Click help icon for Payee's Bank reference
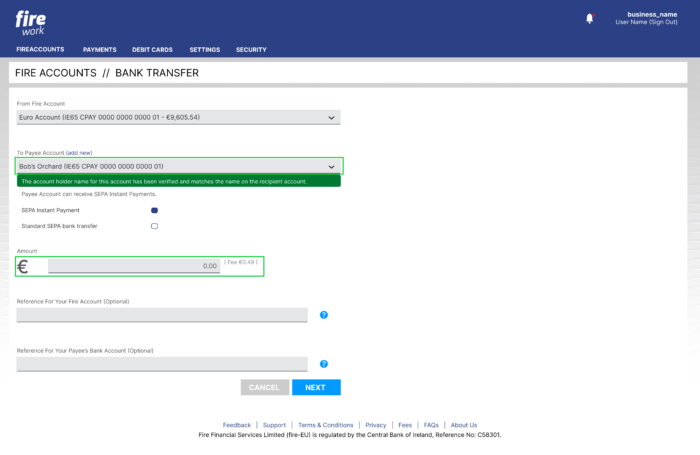This screenshot has width=700, height=455. click(324, 364)
